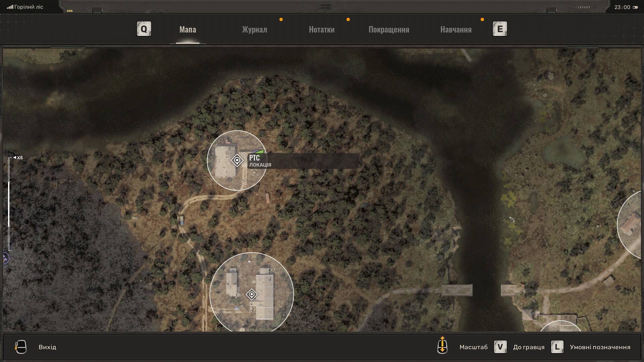
Task: Open the Покращення tab
Action: (x=389, y=29)
